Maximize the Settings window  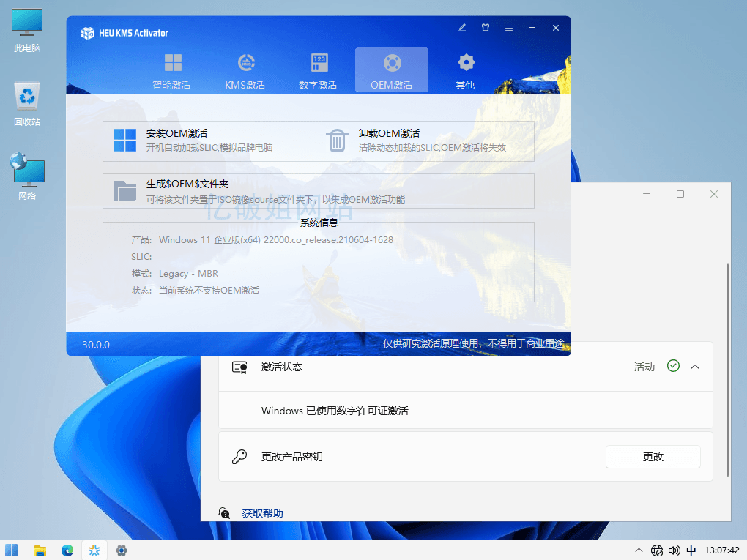(680, 194)
